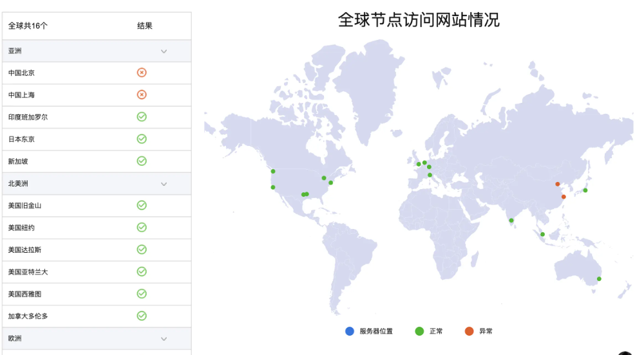This screenshot has width=644, height=355.
Task: Click the 欧洲 group heading
Action: coord(15,339)
